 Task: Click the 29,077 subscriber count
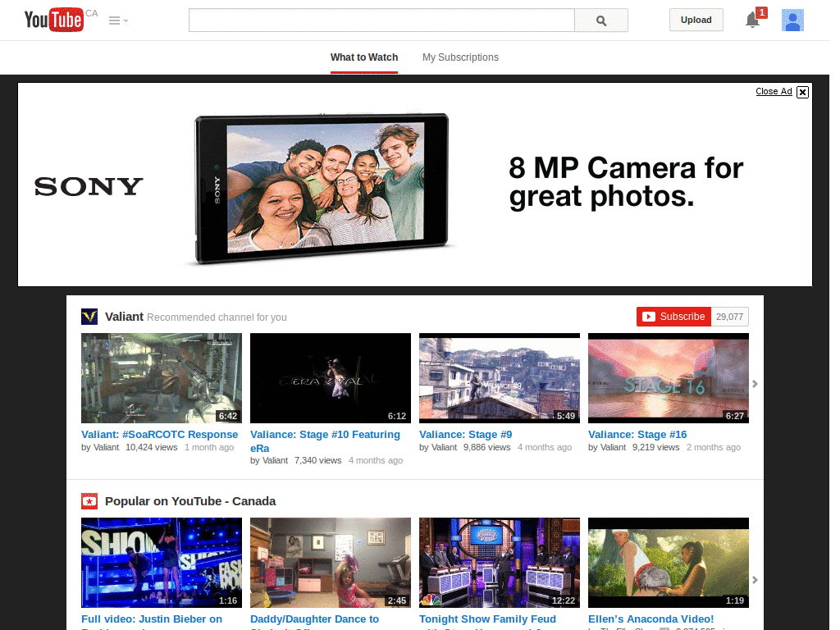pos(729,317)
